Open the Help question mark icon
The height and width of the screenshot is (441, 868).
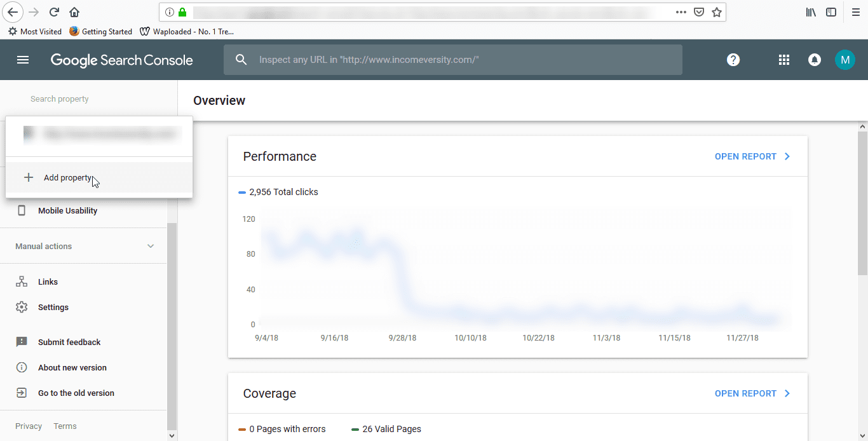733,60
